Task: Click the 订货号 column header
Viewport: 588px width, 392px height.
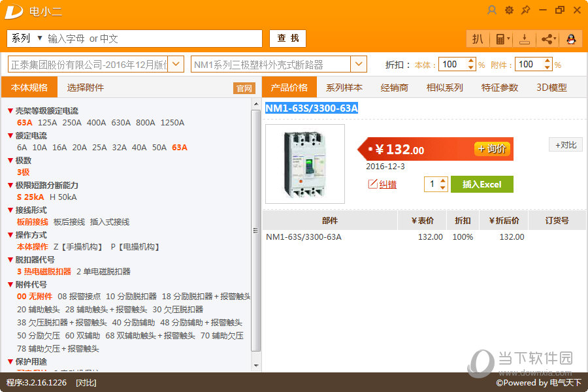Action: click(x=557, y=221)
